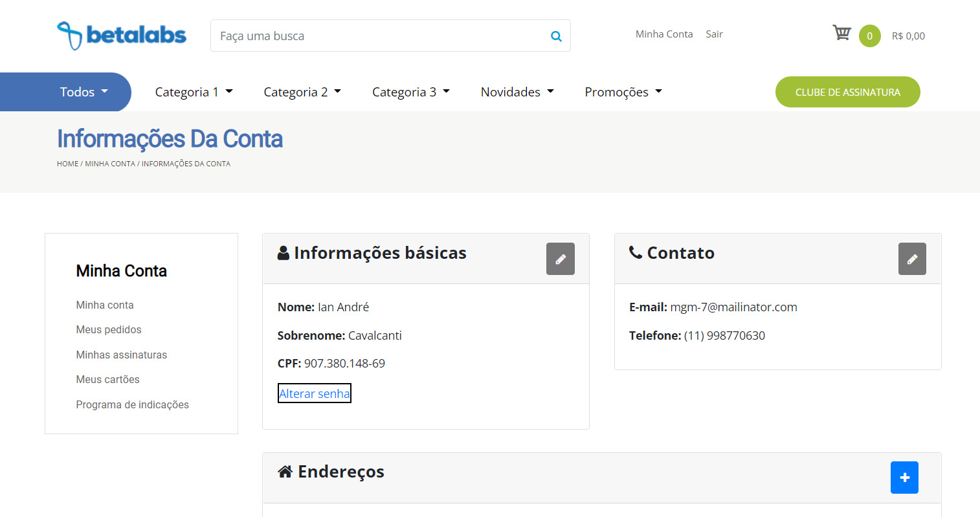This screenshot has height=517, width=980.
Task: Expand the Promoções dropdown
Action: pos(623,92)
